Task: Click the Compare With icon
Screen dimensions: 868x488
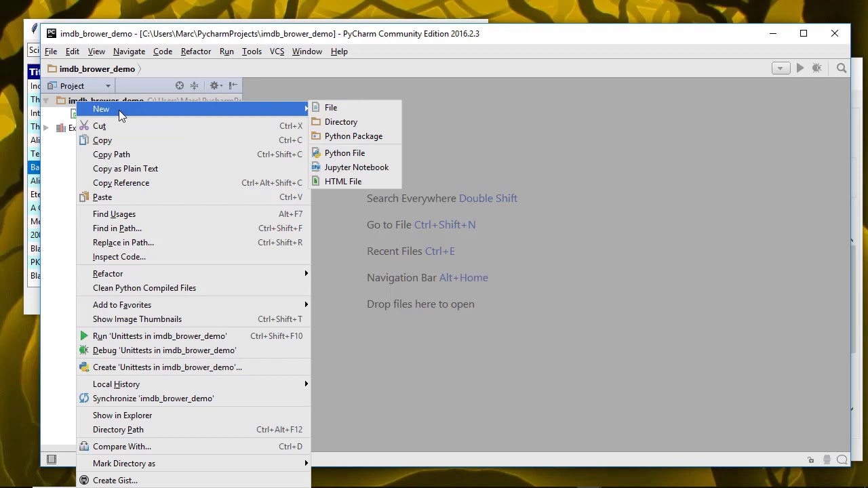Action: pyautogui.click(x=84, y=447)
